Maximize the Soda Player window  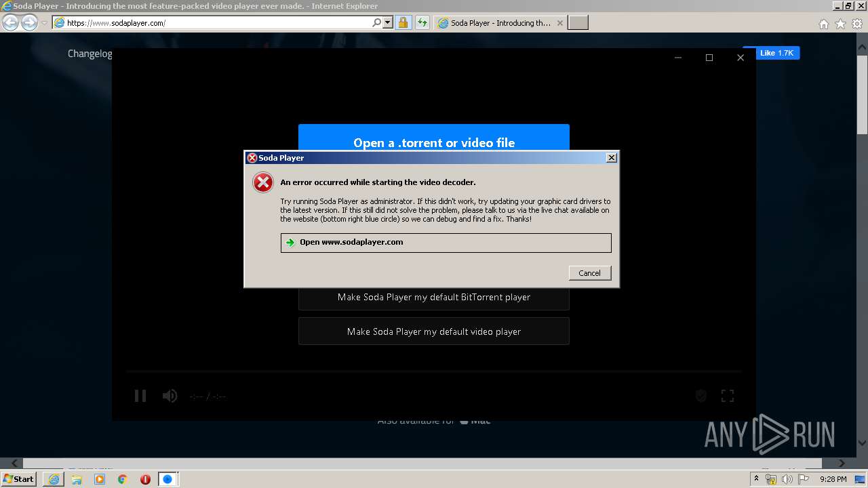709,58
